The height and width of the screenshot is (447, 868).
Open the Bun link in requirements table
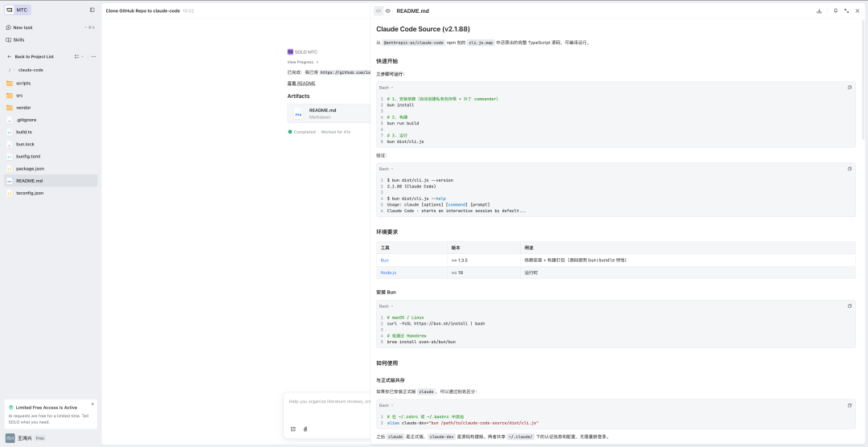(384, 260)
